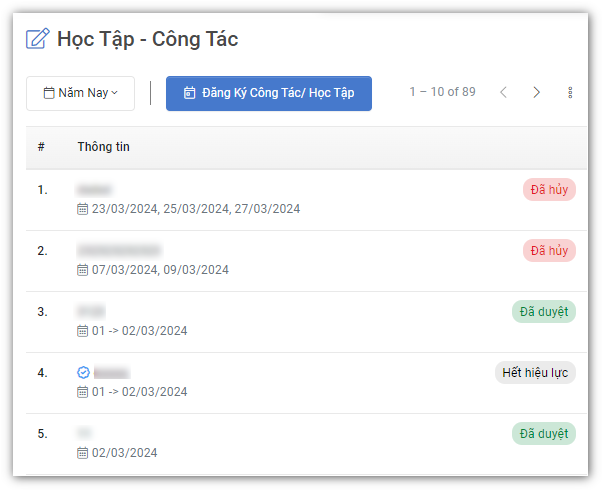
Task: Click Đăng Ký Công Tác/ Học Tập button
Action: coord(268,93)
